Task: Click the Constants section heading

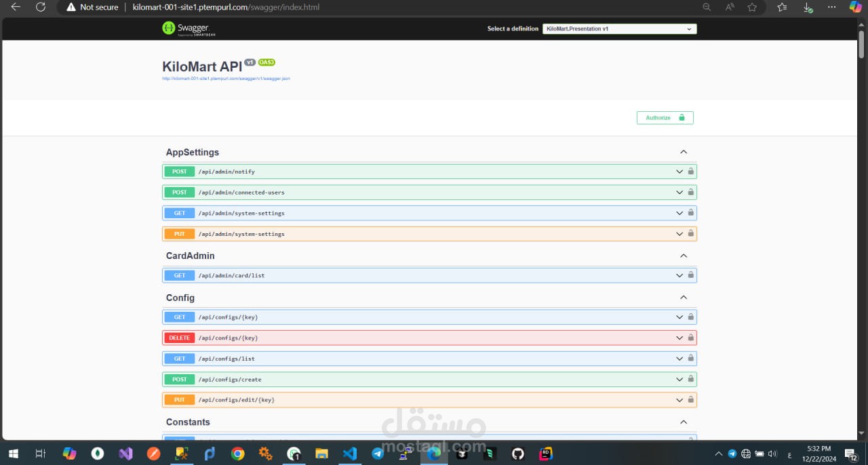Action: (x=188, y=422)
